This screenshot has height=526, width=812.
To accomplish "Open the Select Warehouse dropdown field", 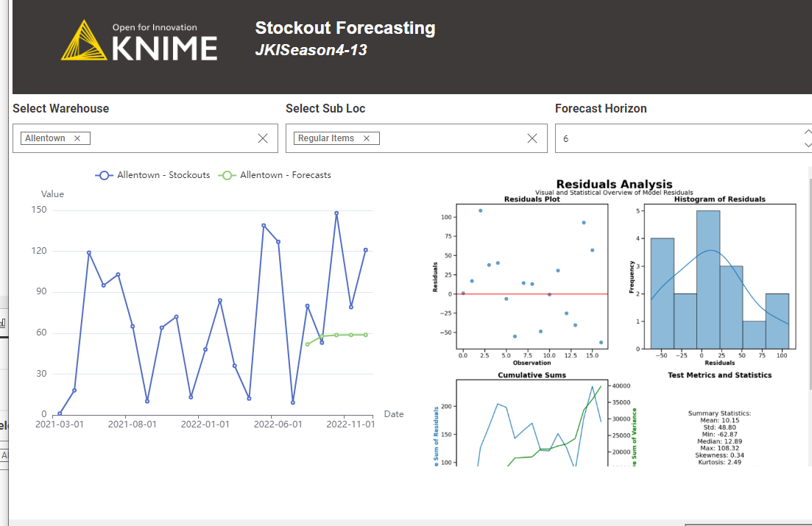I will pyautogui.click(x=169, y=138).
